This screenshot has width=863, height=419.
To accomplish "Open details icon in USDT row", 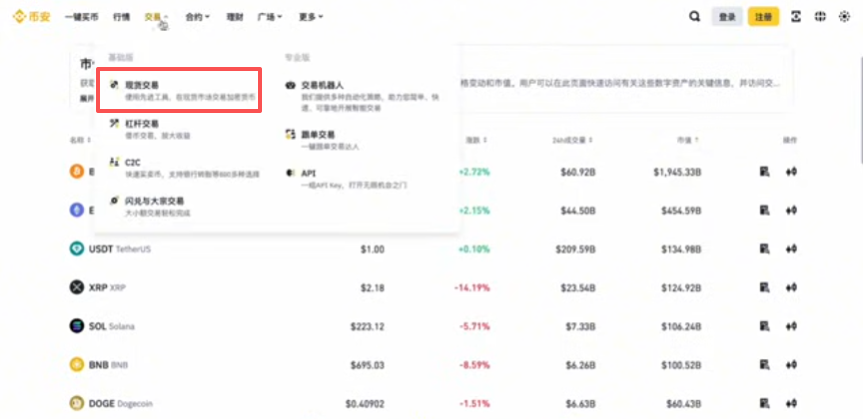I will pos(764,249).
